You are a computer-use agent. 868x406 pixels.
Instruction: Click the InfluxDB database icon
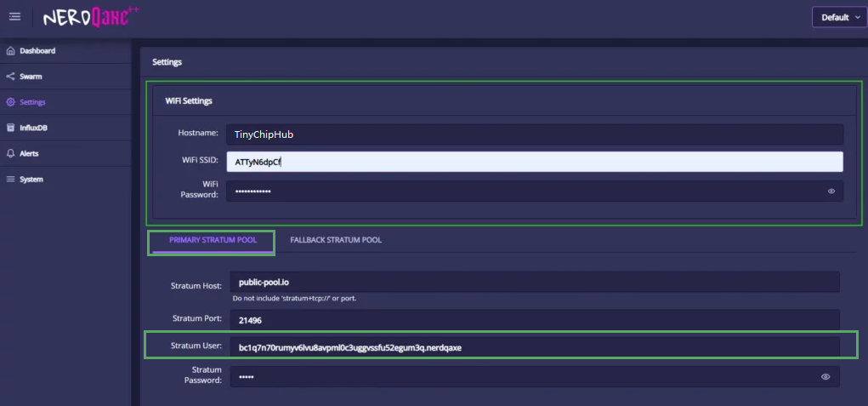10,129
